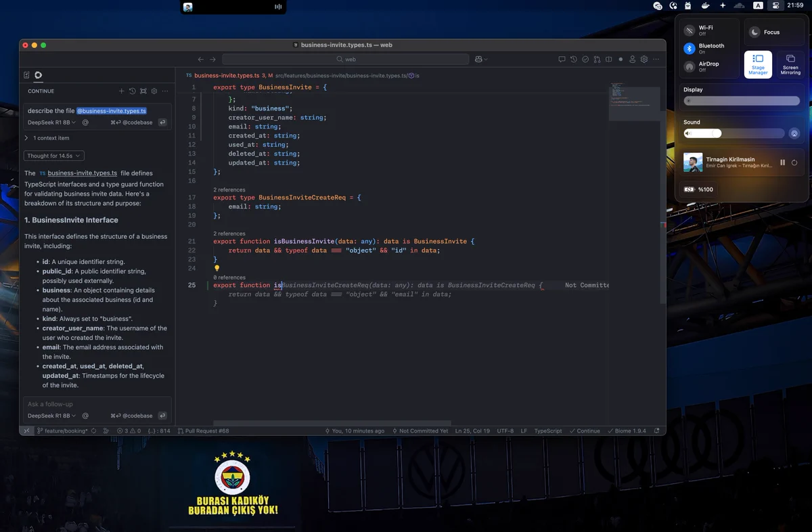Screen dimensions: 812x532
Task: Open editor toolbar more actions ellipsis
Action: pos(656,60)
